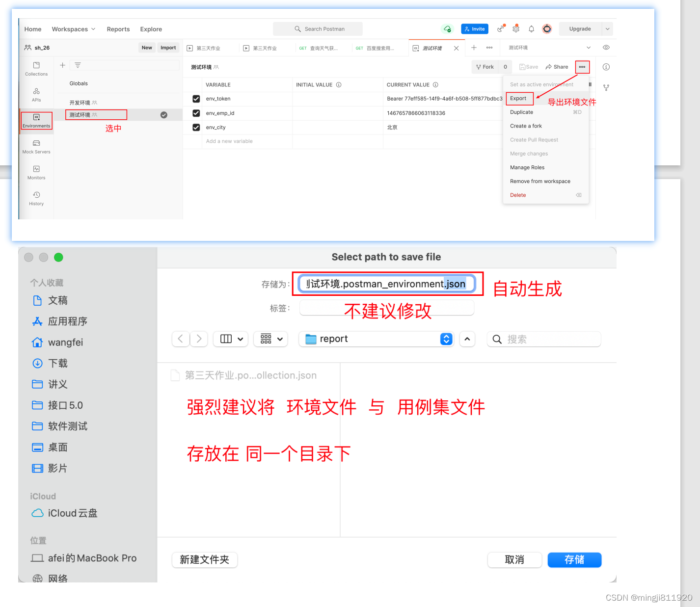Click the New button

[147, 48]
